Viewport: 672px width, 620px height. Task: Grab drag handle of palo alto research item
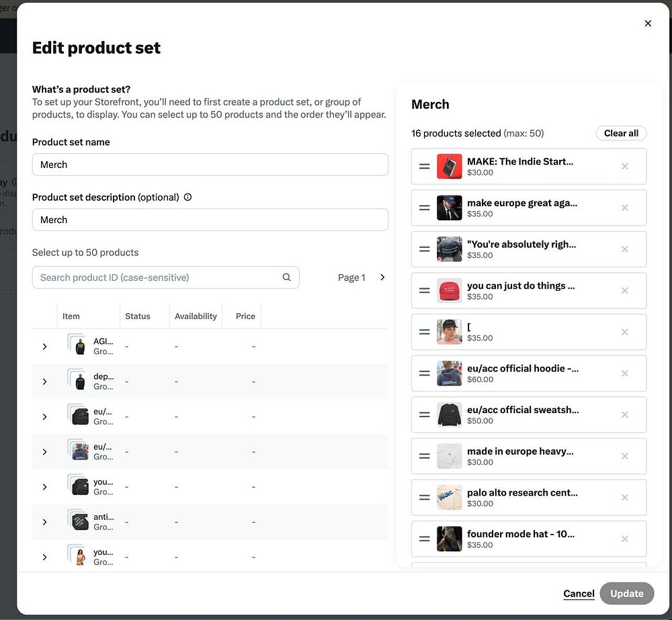tap(425, 498)
